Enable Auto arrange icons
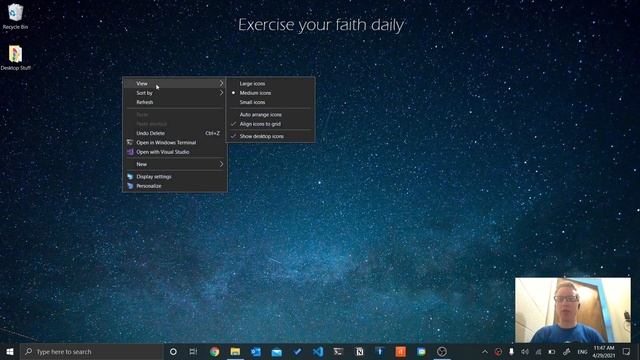The width and height of the screenshot is (640, 360). (271, 115)
